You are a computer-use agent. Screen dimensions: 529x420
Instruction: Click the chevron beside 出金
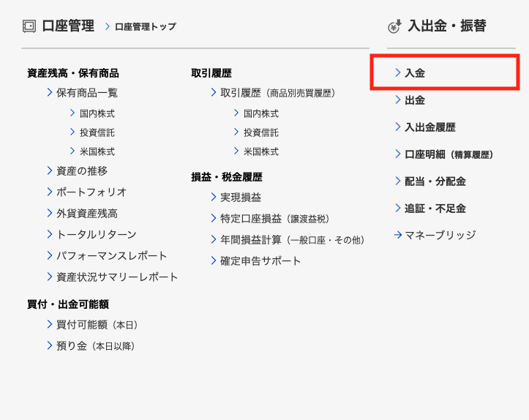(x=398, y=100)
